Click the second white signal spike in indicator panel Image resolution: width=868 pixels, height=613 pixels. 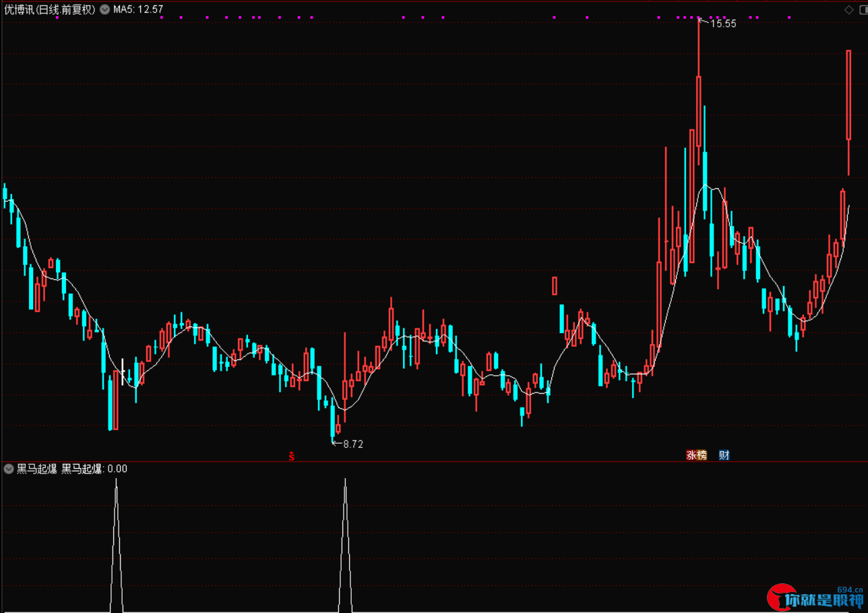345,545
